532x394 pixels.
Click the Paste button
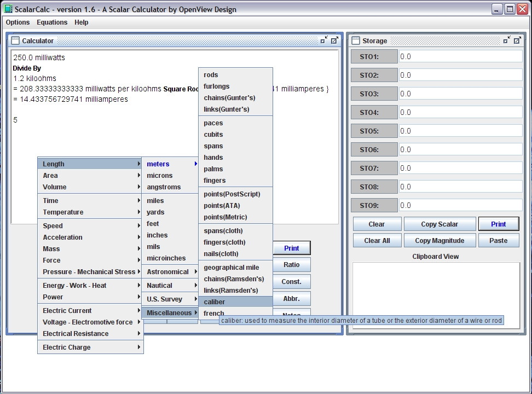[x=499, y=241]
